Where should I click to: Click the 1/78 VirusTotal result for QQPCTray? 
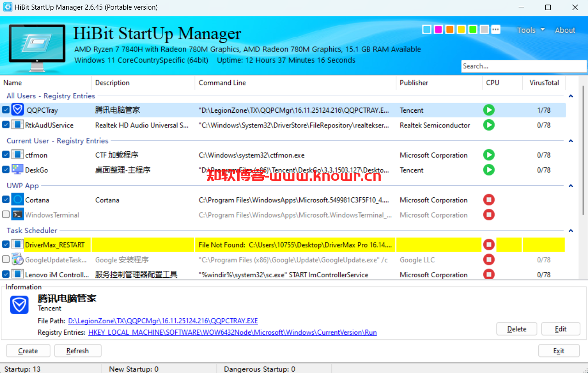(544, 110)
